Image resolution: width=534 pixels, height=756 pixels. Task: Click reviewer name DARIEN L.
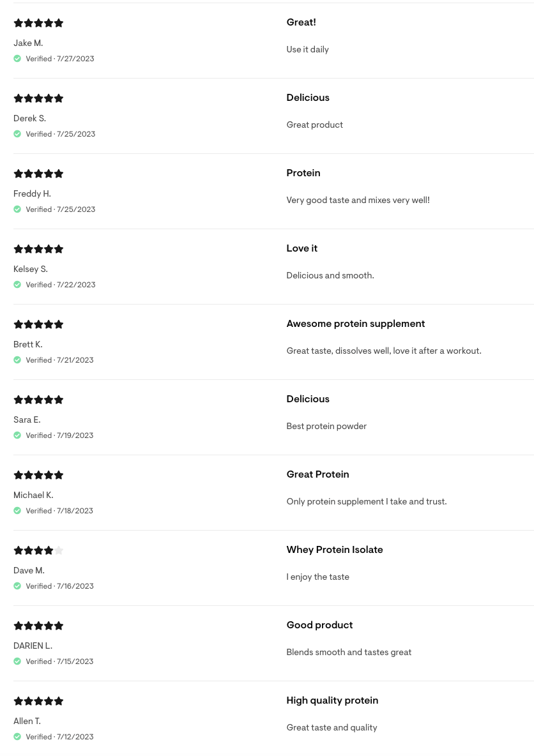pos(33,646)
